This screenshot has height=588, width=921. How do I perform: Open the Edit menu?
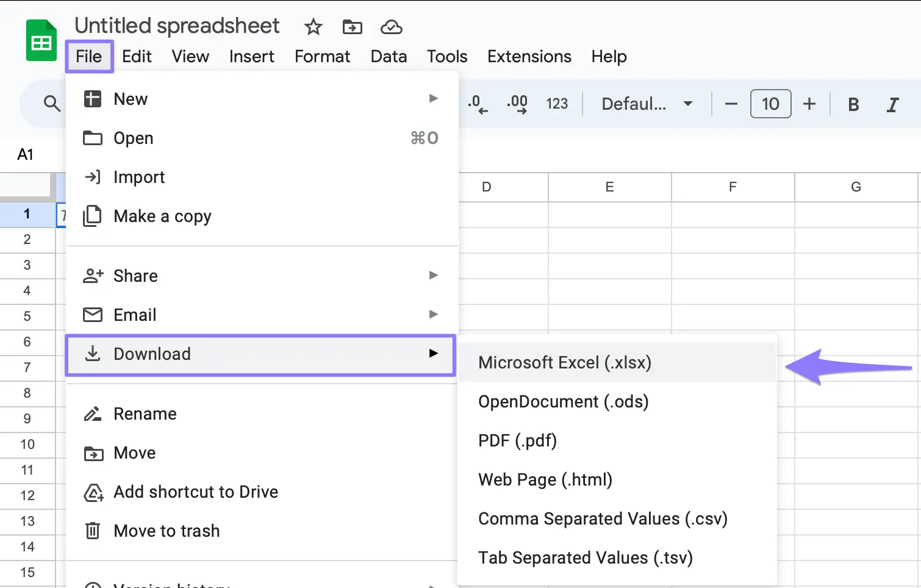pyautogui.click(x=137, y=57)
